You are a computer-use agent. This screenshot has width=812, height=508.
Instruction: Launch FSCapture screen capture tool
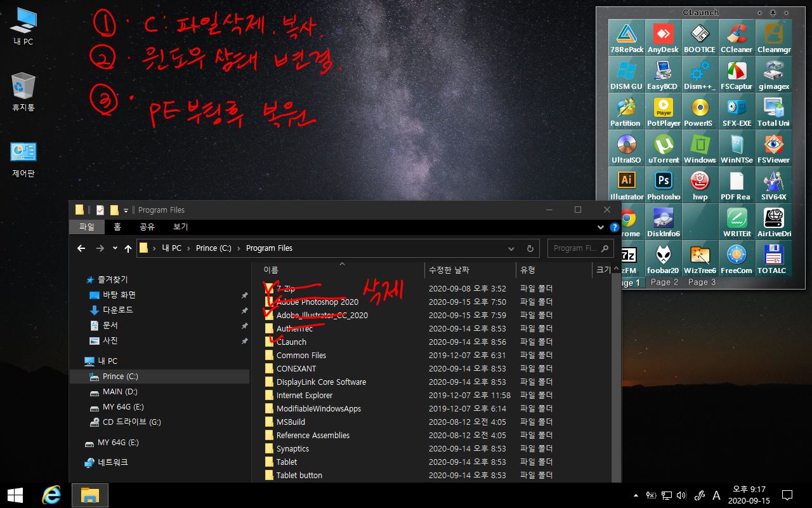tap(737, 74)
